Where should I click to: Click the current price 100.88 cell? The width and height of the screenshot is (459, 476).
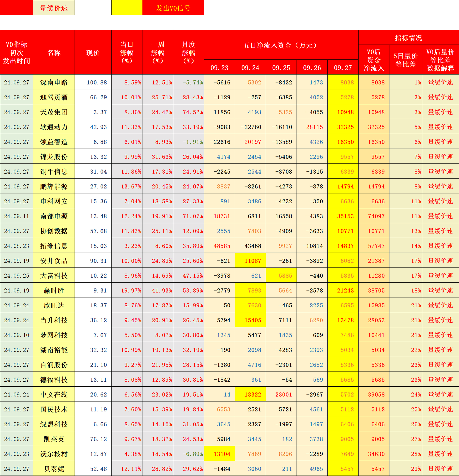point(93,82)
